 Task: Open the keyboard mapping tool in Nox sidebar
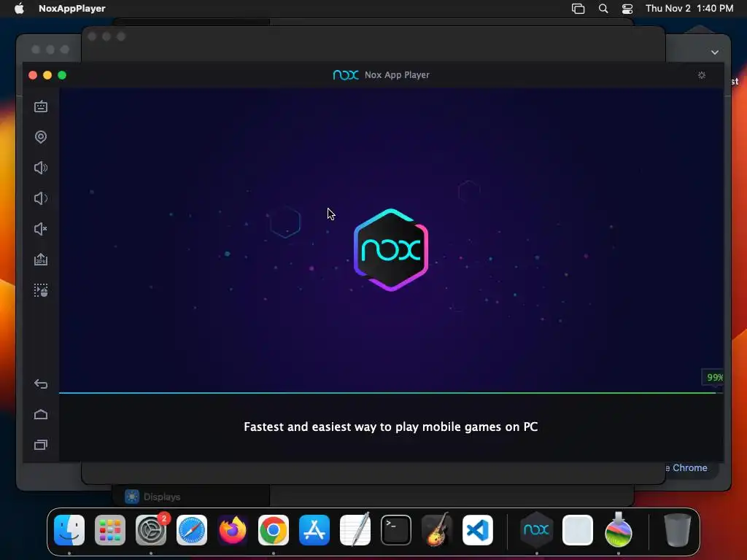point(41,106)
